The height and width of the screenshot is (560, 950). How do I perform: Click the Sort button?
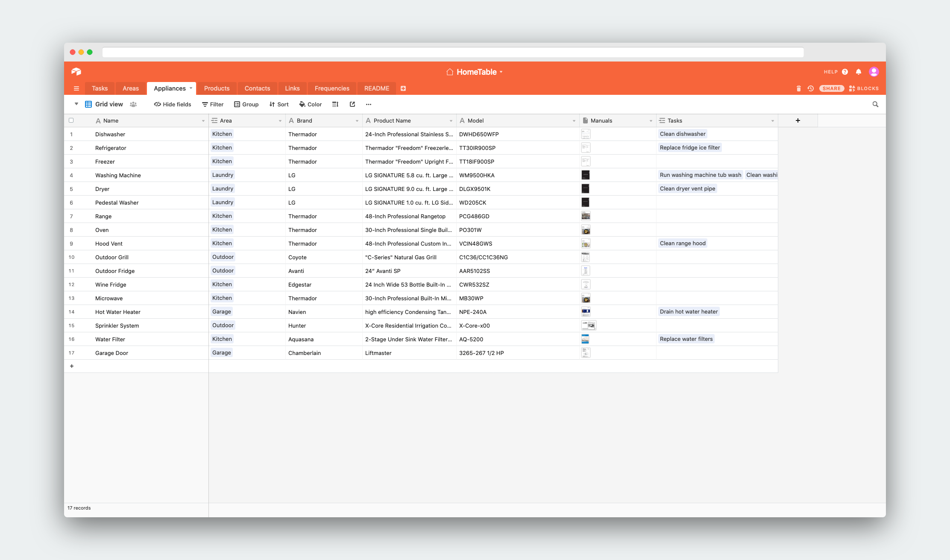[x=279, y=104]
